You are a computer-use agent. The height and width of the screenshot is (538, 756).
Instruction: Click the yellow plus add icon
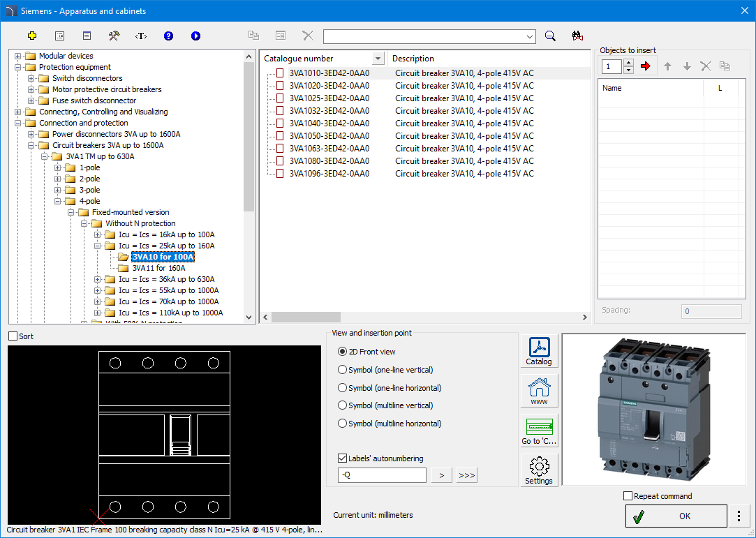point(32,36)
